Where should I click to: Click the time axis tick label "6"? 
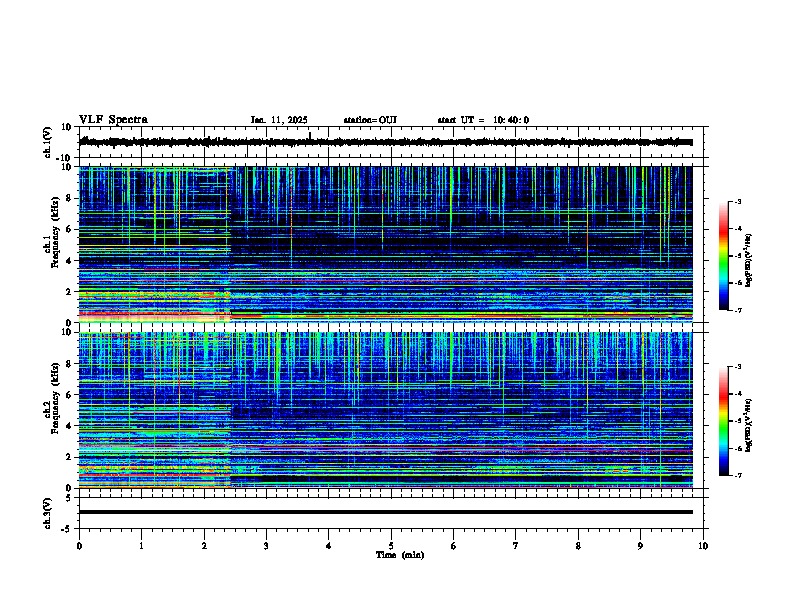(x=453, y=546)
